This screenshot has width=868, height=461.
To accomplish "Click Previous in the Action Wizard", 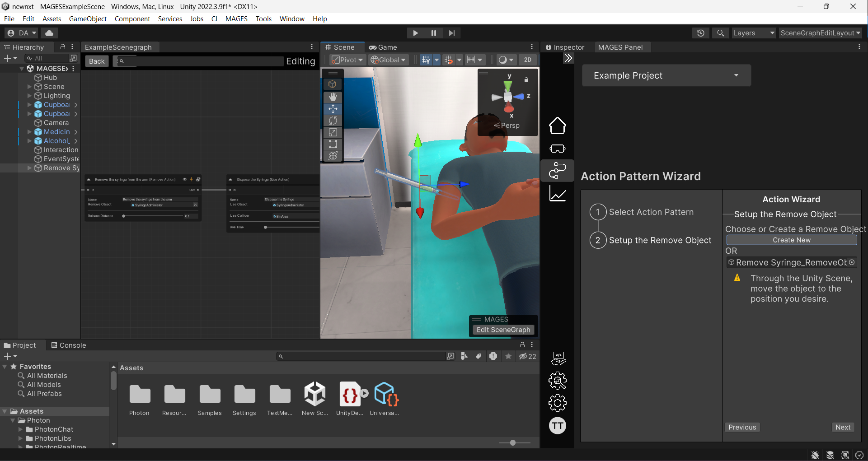I will (742, 427).
